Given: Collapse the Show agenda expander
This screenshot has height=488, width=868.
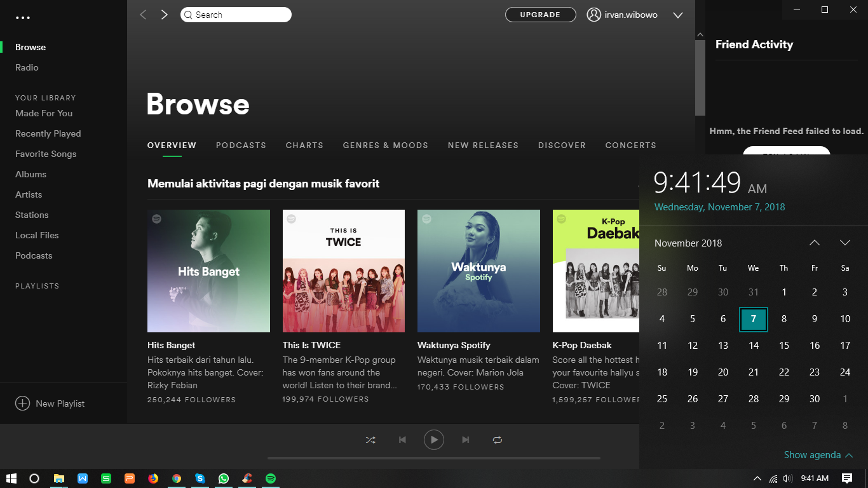Looking at the screenshot, I should 818,455.
